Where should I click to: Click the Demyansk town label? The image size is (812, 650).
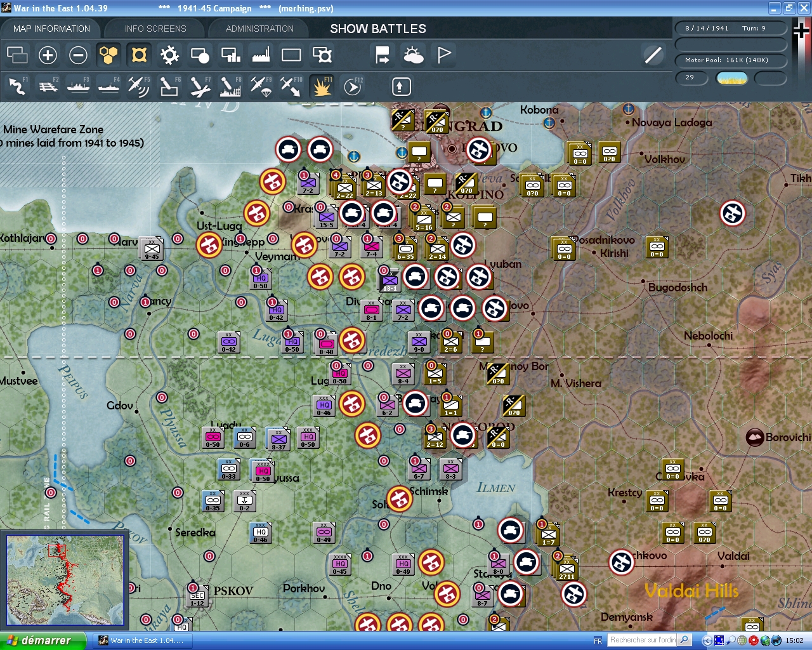627,617
